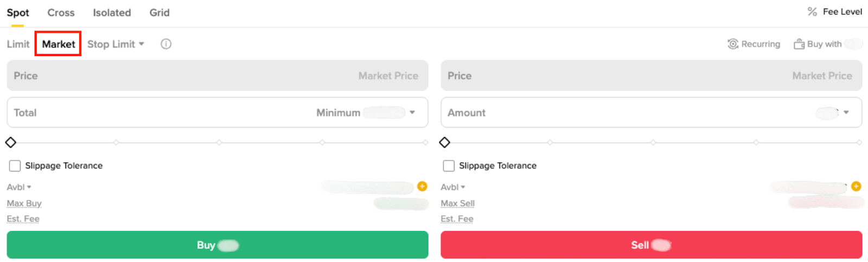Click the order type info icon
868x262 pixels.
[166, 44]
